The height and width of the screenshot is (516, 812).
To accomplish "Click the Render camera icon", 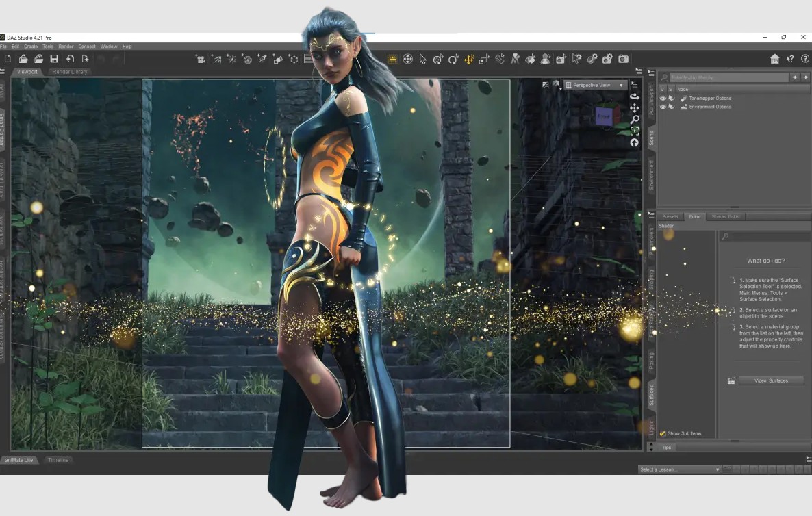I will pos(623,60).
